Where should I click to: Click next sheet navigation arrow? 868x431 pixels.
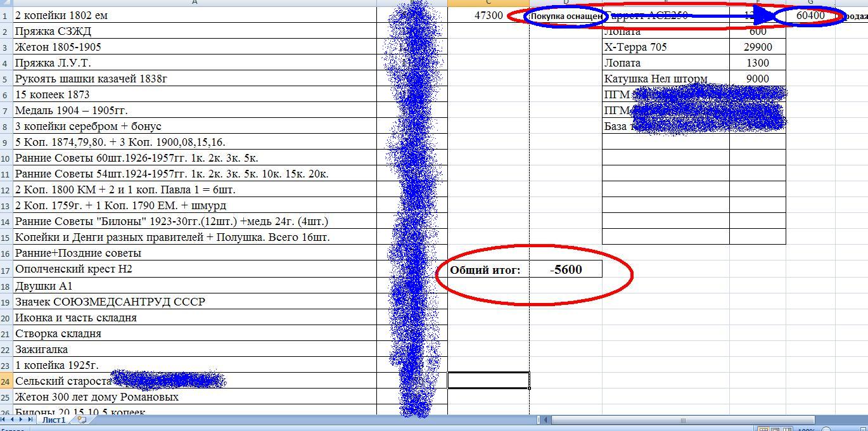point(22,420)
